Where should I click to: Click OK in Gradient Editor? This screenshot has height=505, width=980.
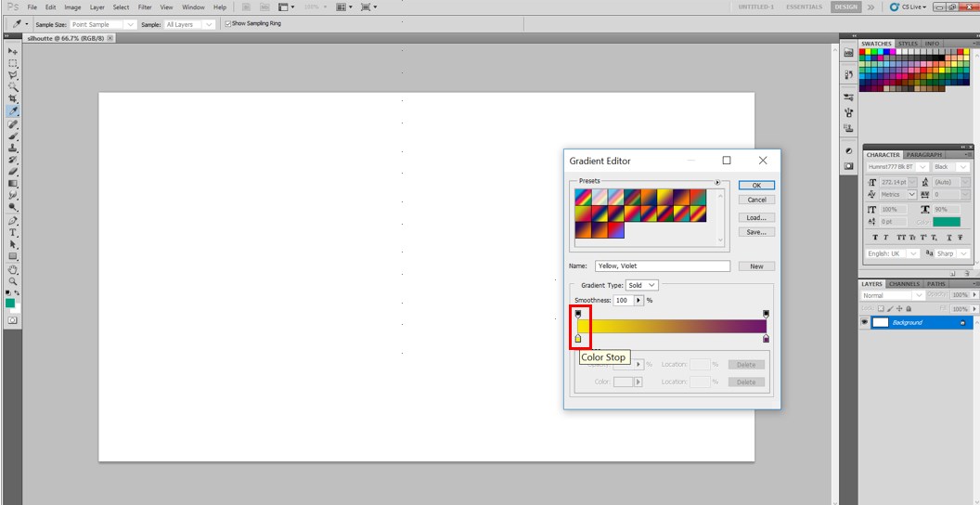click(x=756, y=186)
